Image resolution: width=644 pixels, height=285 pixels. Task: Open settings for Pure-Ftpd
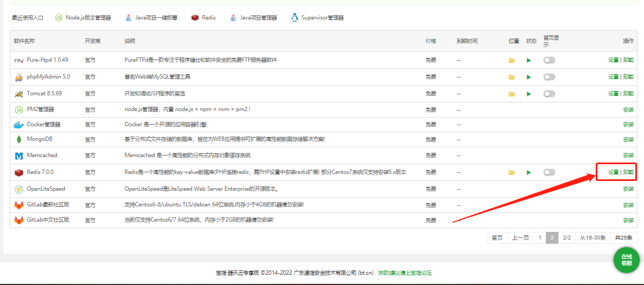pos(613,60)
